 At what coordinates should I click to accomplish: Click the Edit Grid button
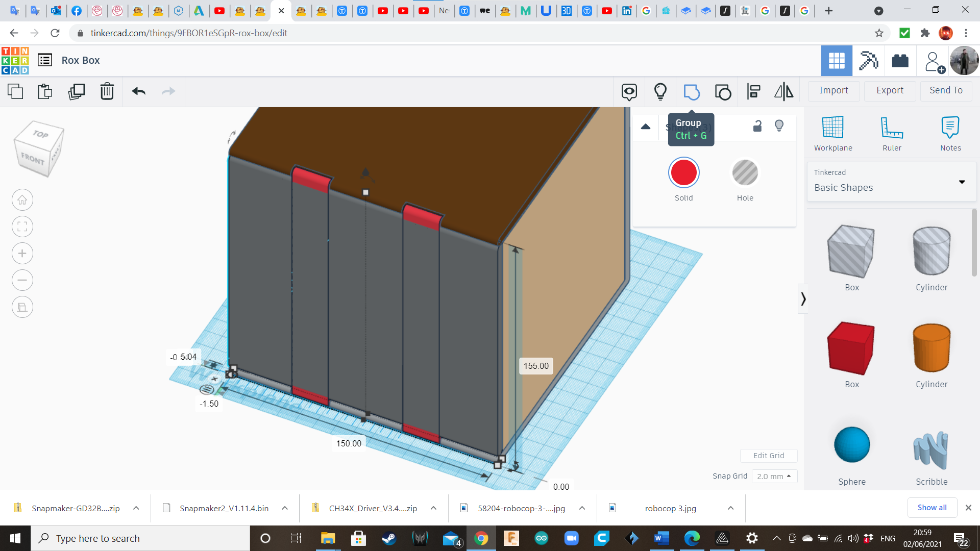[x=768, y=456]
